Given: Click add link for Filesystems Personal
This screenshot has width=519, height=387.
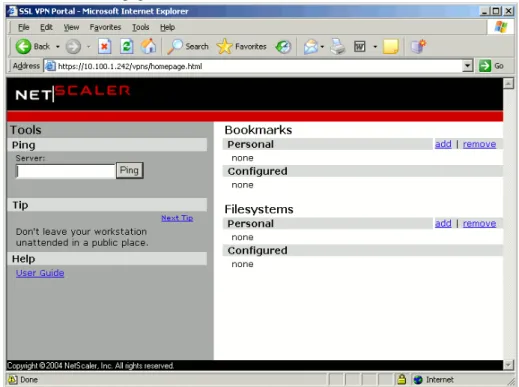Looking at the screenshot, I should (x=443, y=223).
